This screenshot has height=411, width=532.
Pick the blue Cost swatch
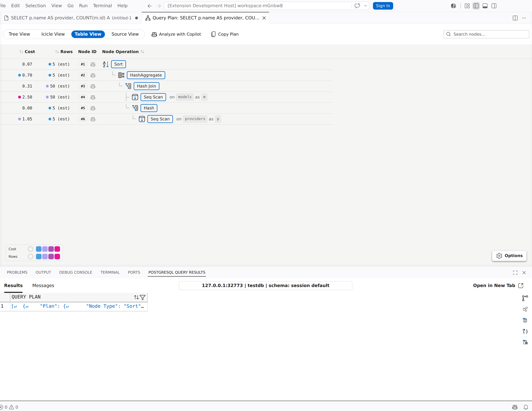click(x=39, y=249)
